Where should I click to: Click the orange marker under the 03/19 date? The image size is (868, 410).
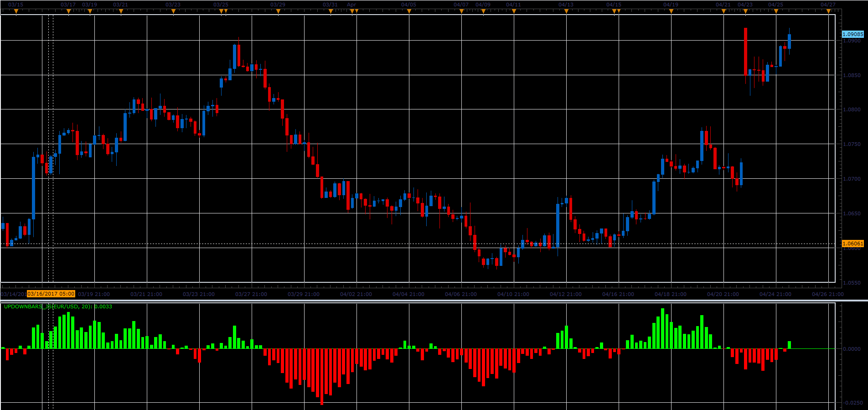point(90,11)
